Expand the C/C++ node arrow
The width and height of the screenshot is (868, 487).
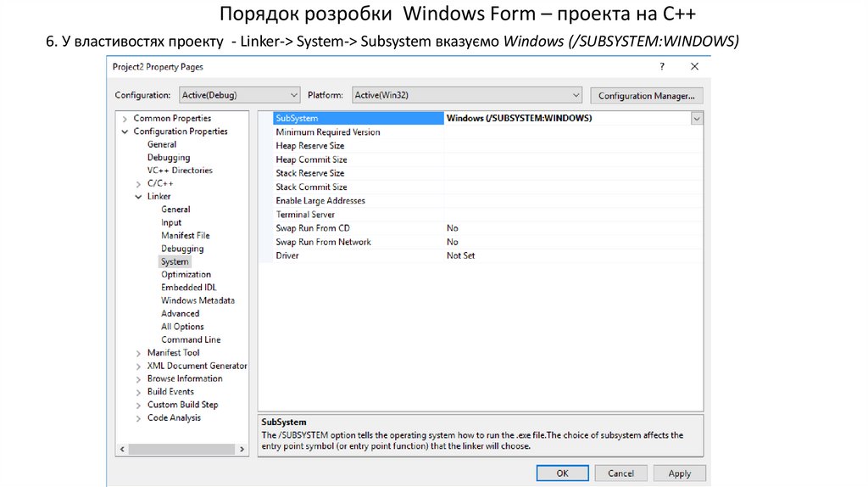coord(138,184)
